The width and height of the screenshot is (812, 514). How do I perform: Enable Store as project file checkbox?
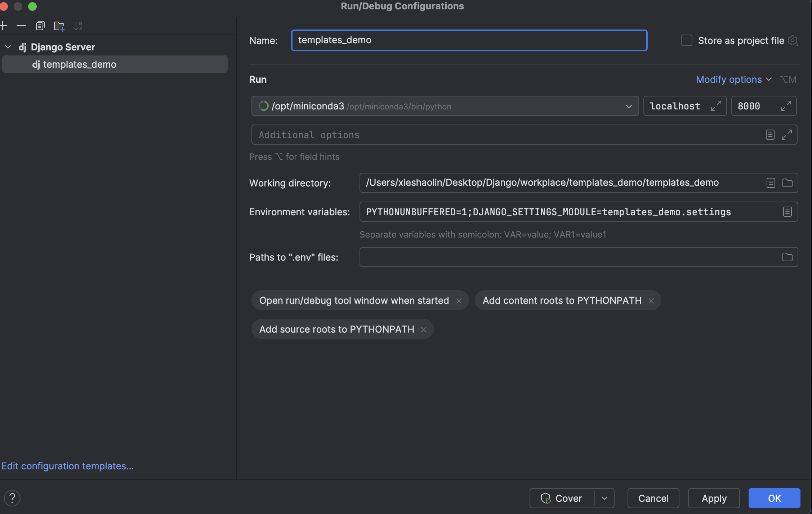[x=686, y=40]
